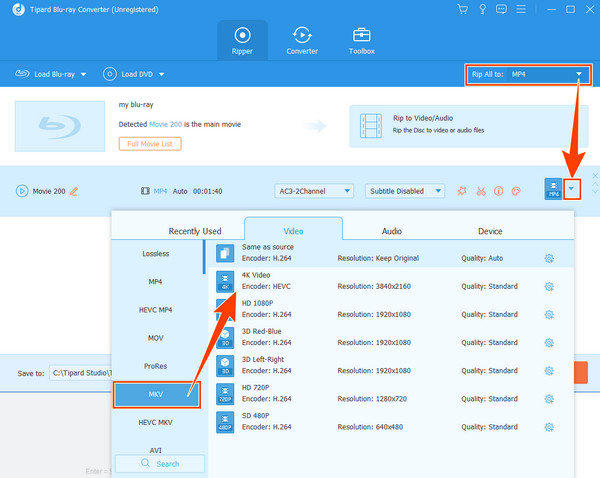Select the HD 720P preset

click(x=390, y=393)
